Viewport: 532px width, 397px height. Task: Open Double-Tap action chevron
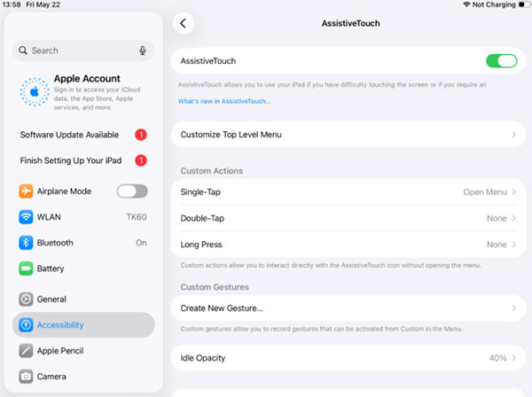[513, 218]
